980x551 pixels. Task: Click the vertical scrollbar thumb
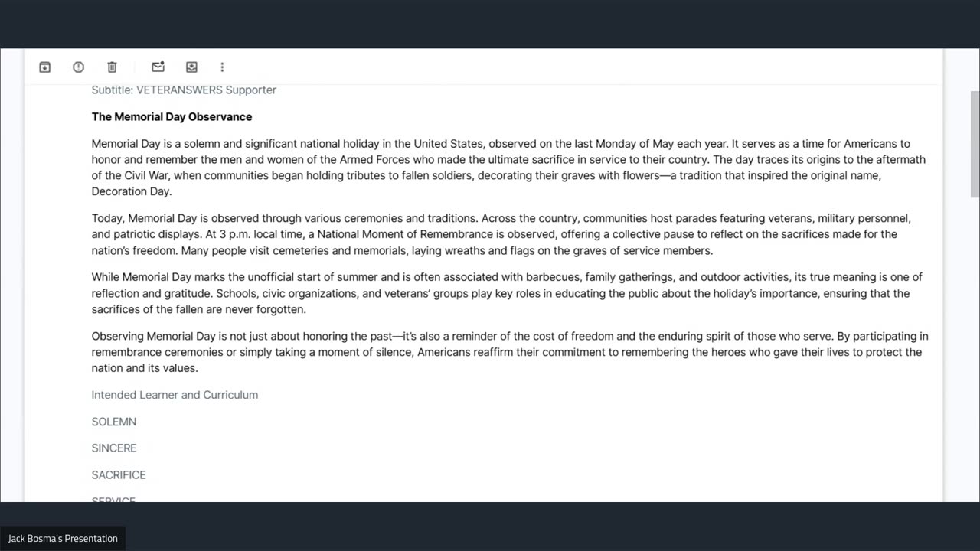975,144
